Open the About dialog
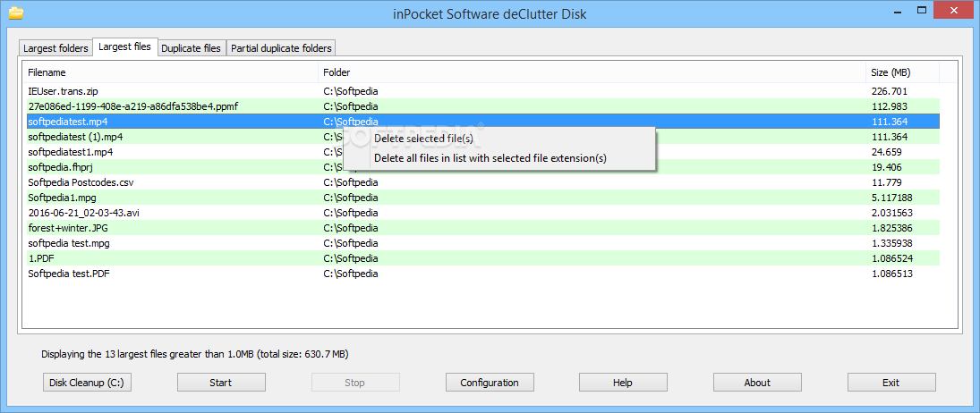The width and height of the screenshot is (980, 413). [757, 383]
